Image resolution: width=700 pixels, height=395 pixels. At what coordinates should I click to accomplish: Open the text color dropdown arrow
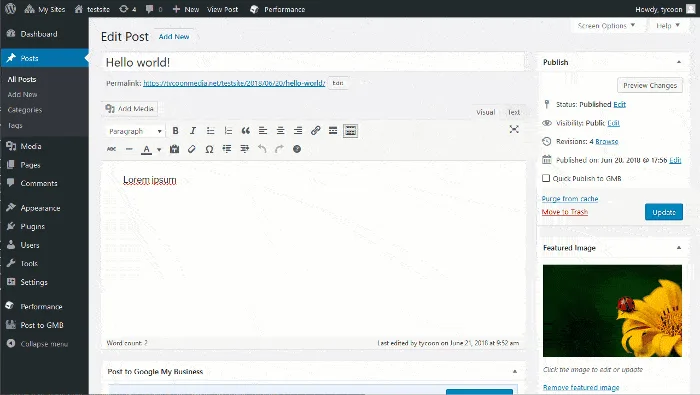159,150
